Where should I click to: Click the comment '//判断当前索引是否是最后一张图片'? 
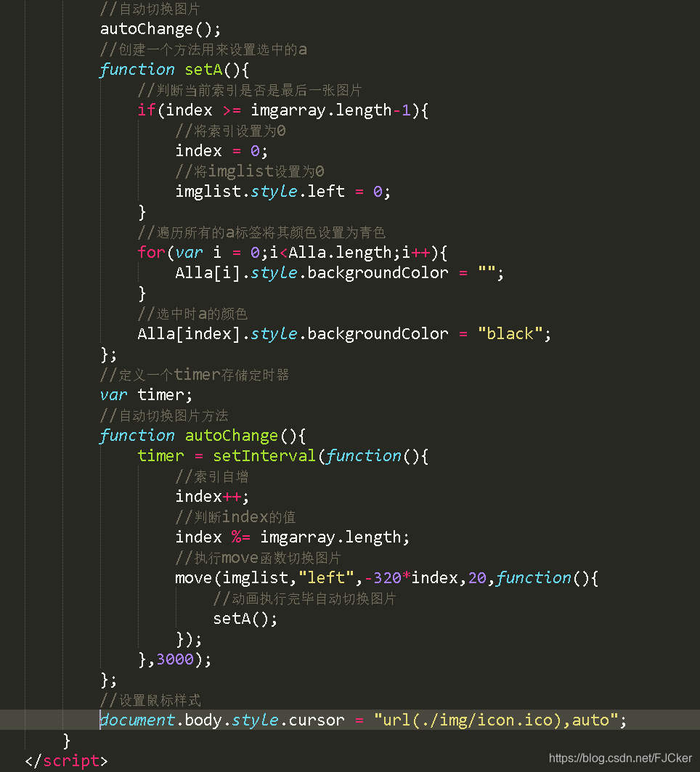[x=250, y=90]
